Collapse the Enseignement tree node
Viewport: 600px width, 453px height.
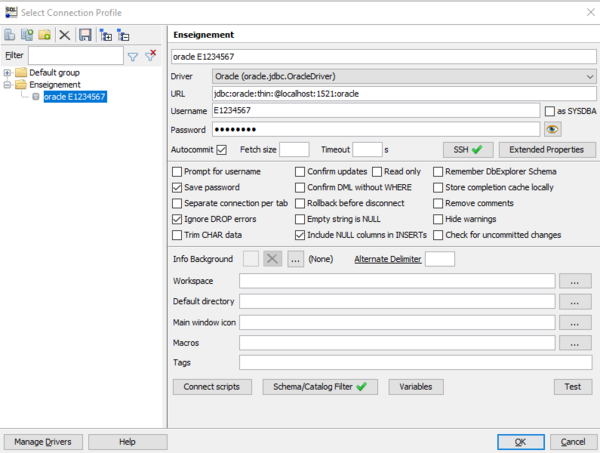coord(7,85)
